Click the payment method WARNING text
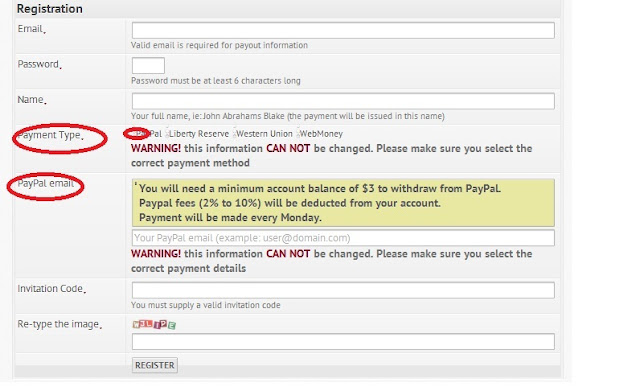Image resolution: width=640 pixels, height=387 pixels. pyautogui.click(x=331, y=156)
